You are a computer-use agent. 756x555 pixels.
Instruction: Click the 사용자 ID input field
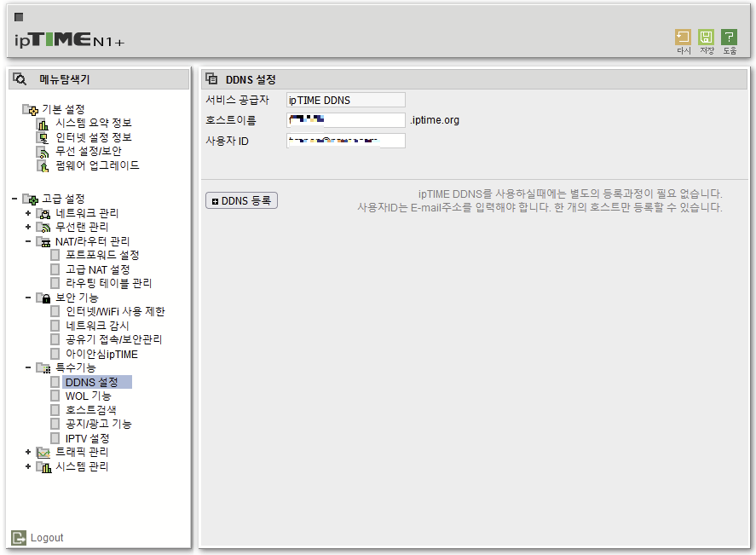pos(346,141)
